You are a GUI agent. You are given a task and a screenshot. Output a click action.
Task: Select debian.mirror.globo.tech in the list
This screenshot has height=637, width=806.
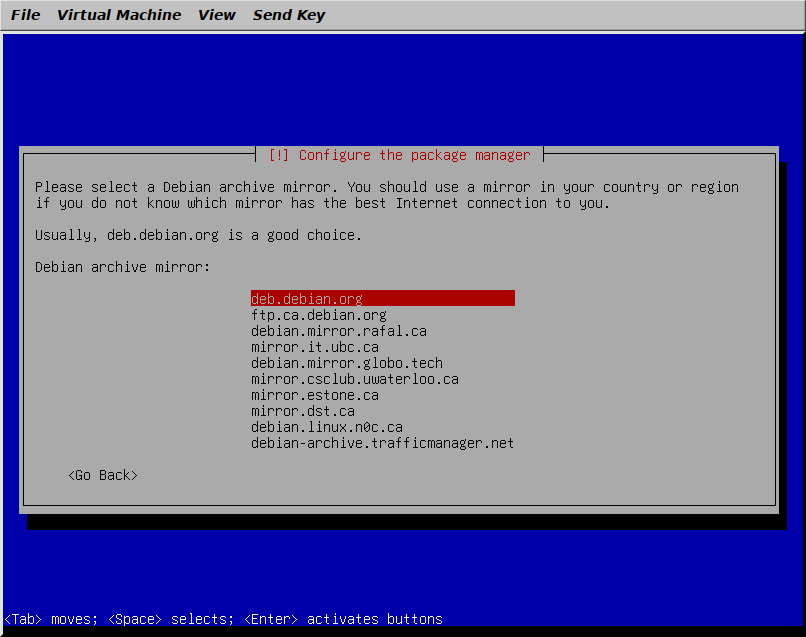tap(346, 363)
